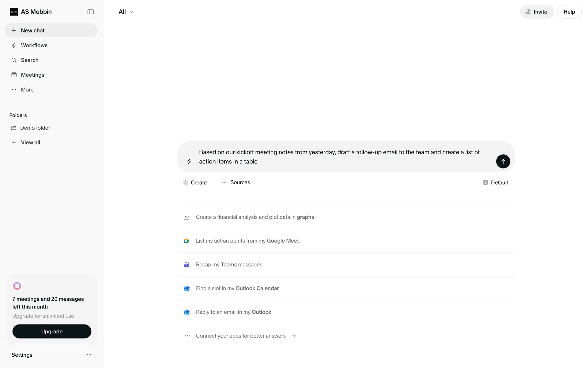Screen dimensions: 588x368
Task: Click Connect your apps for better answers
Action: point(241,336)
